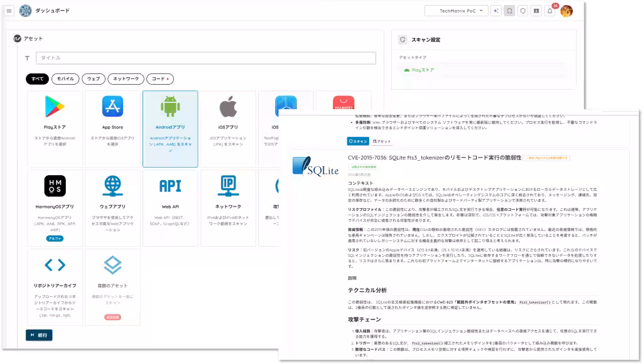Click the アルファ badge under HarmonyOS card
This screenshot has height=364, width=643.
(x=55, y=238)
